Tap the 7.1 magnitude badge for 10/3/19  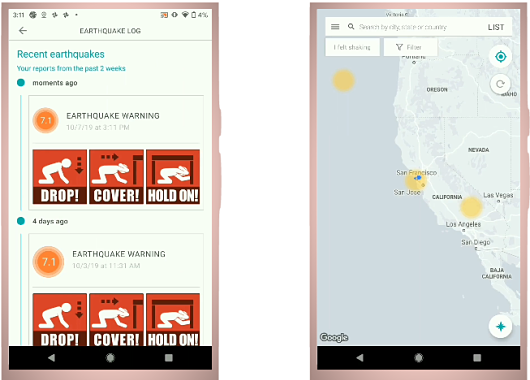pos(48,262)
